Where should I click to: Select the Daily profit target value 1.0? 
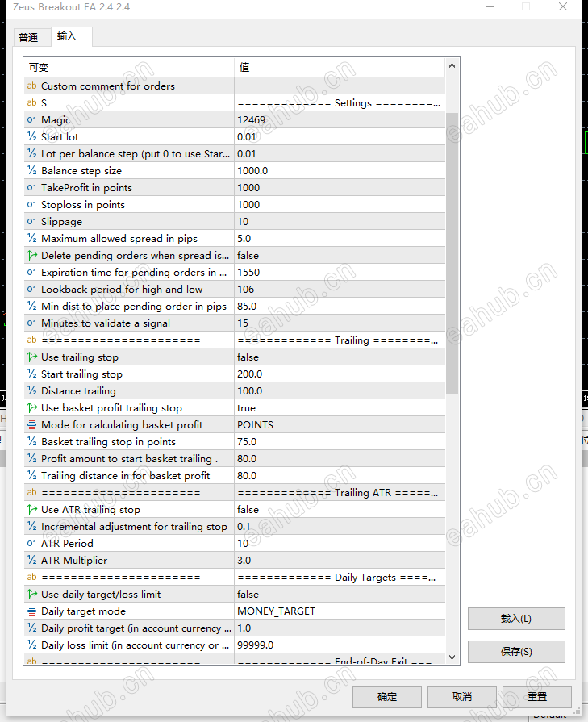[244, 628]
